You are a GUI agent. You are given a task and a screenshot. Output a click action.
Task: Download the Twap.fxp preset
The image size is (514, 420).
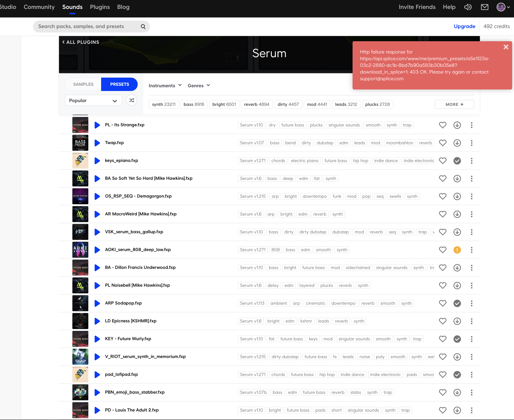coord(457,143)
